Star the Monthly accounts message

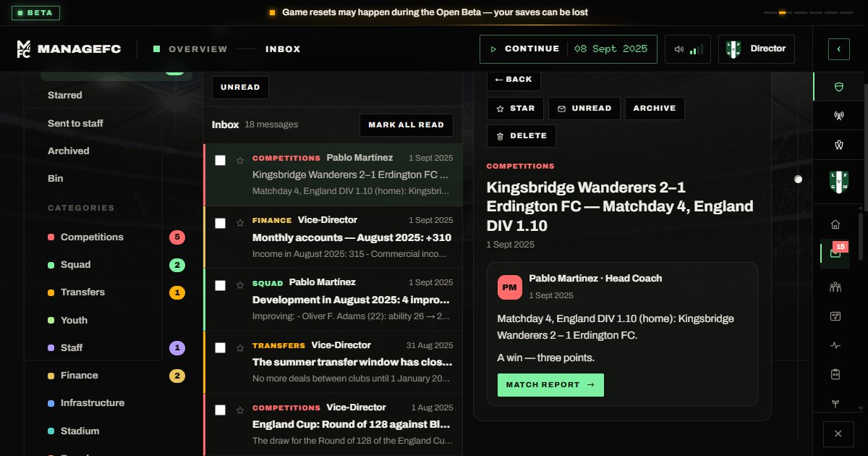coord(240,223)
